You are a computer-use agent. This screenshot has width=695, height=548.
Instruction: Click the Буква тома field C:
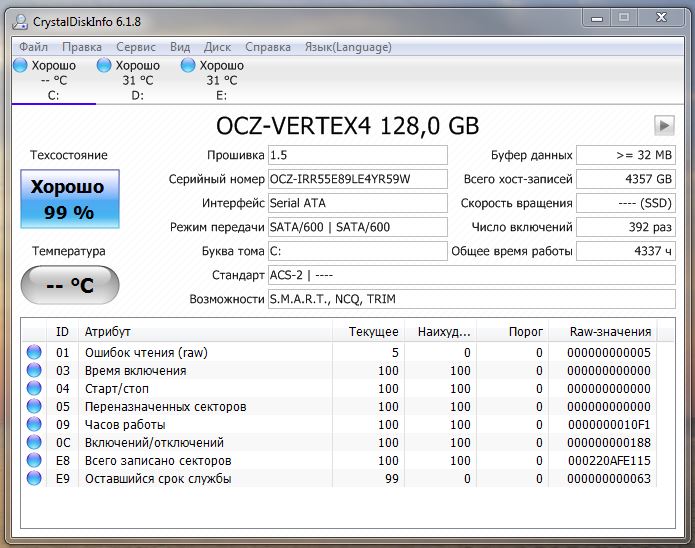[x=358, y=251]
